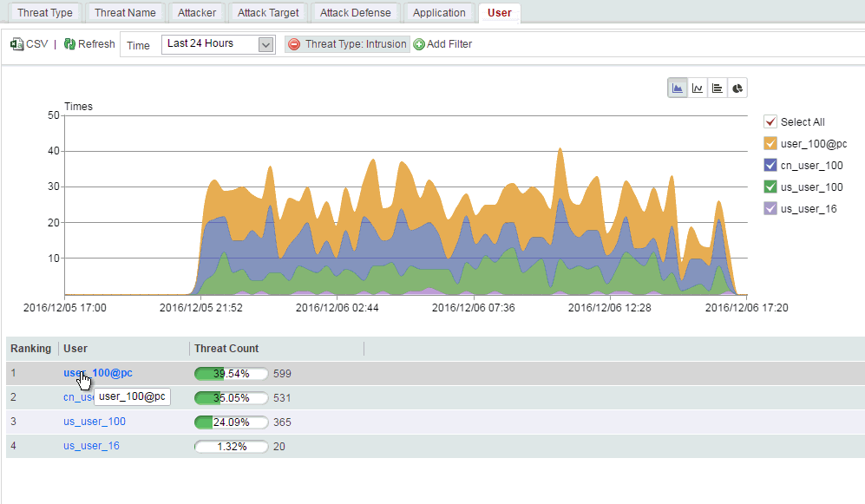The height and width of the screenshot is (504, 865).
Task: Remove the Threat Type Intrusion filter
Action: (294, 44)
